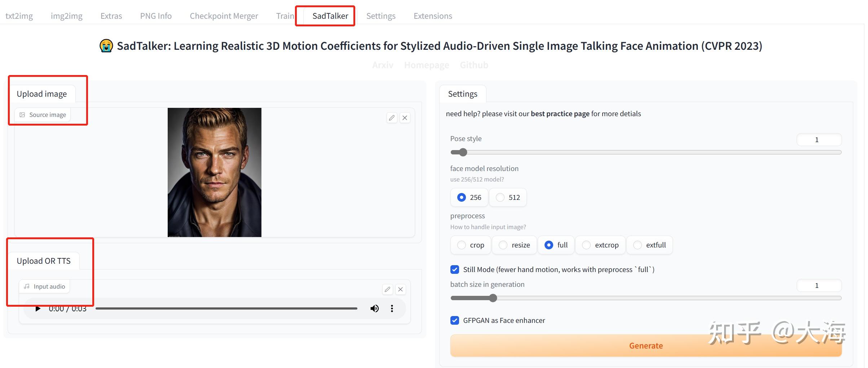
Task: Toggle the Still Mode checkbox
Action: click(x=455, y=270)
